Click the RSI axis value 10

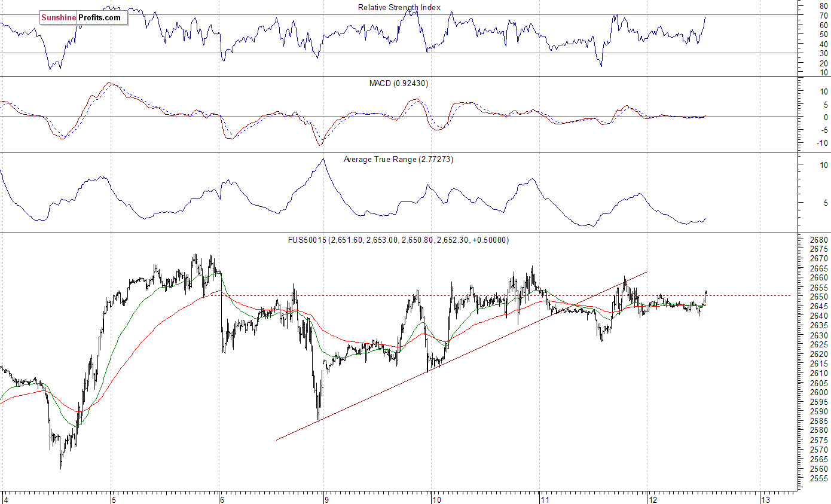point(824,72)
